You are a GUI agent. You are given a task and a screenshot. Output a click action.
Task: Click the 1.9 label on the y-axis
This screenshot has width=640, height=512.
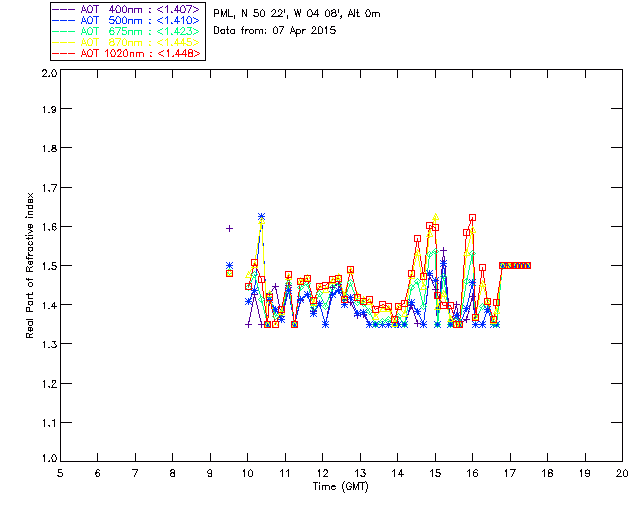coord(49,109)
